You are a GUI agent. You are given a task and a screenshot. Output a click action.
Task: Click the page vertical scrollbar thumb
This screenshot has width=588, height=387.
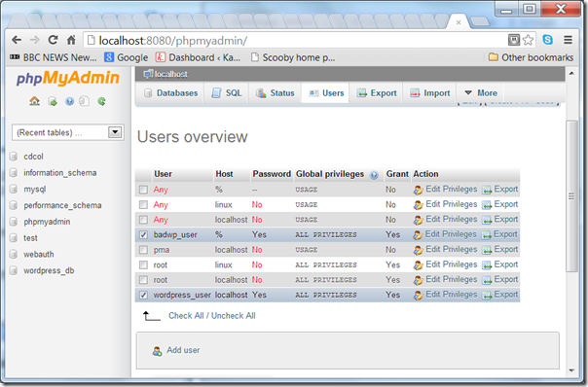point(571,196)
